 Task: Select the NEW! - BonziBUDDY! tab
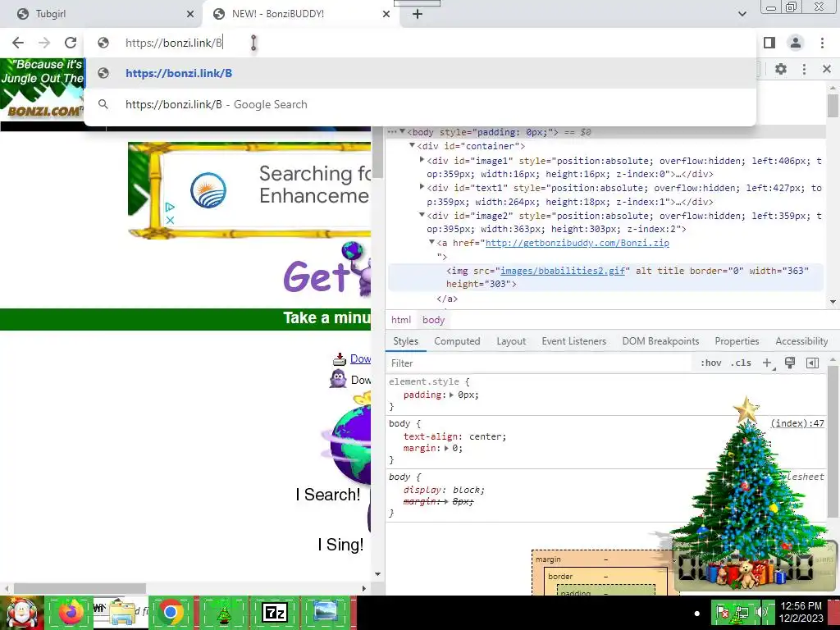[300, 14]
